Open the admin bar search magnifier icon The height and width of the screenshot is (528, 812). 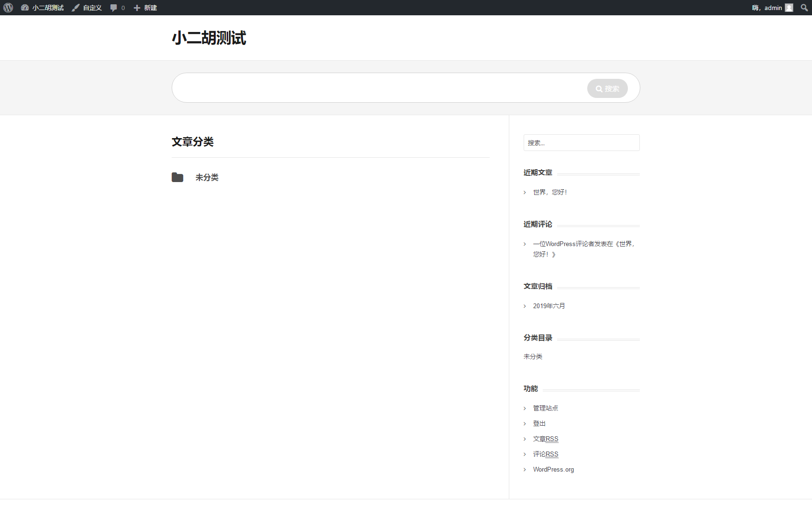(x=804, y=8)
